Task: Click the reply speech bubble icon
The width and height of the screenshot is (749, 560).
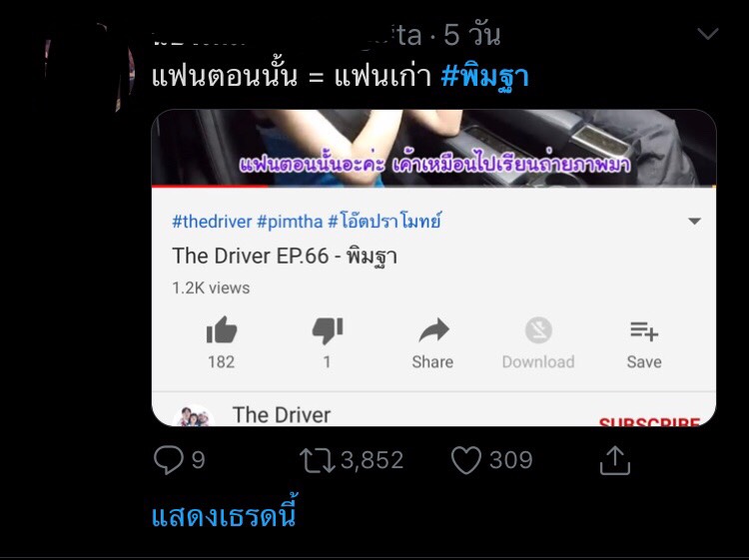Action: [168, 459]
